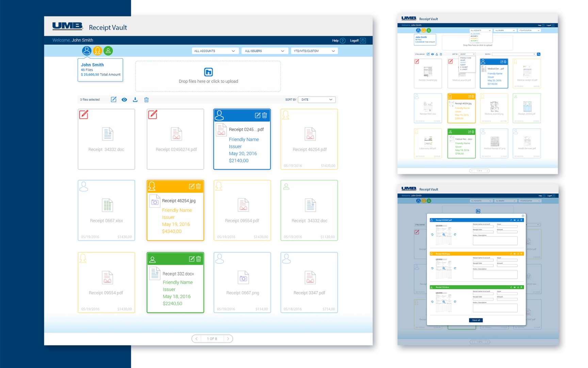This screenshot has width=588, height=368.
Task: Select the green user account icon
Action: (108, 51)
